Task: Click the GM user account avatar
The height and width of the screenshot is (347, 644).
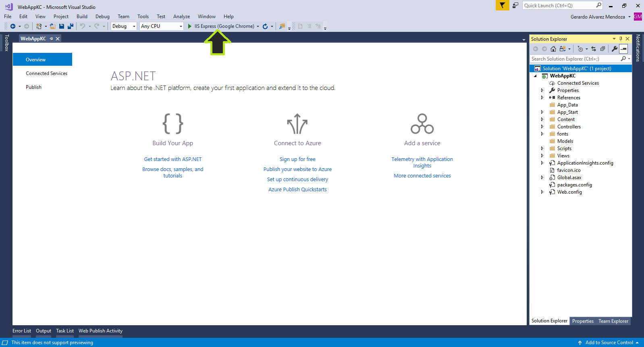Action: 638,17
